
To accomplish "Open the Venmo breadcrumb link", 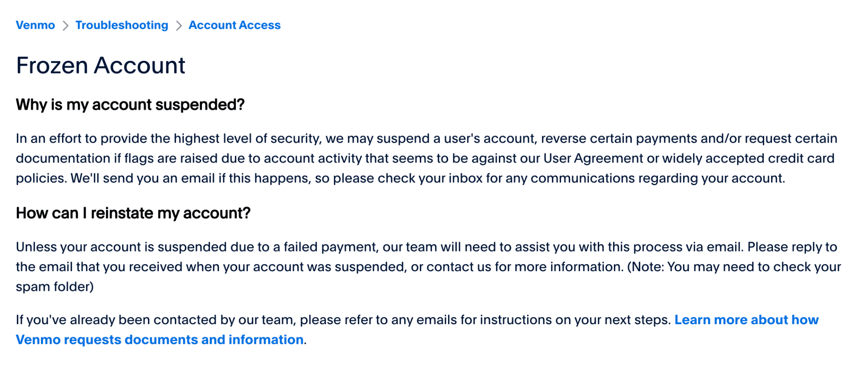I will pyautogui.click(x=35, y=25).
